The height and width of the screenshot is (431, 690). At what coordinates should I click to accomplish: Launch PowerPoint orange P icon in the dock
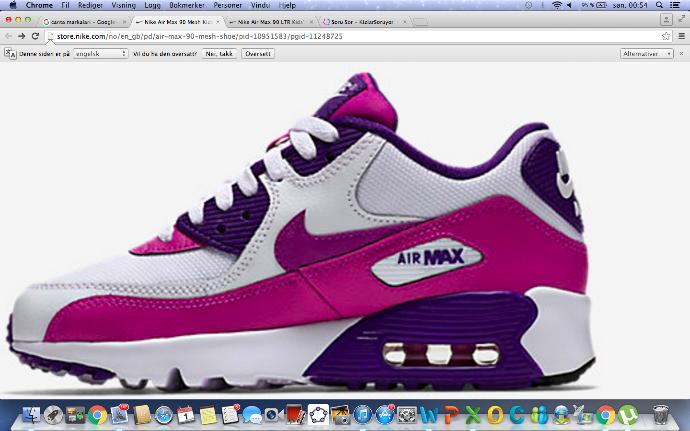point(451,415)
